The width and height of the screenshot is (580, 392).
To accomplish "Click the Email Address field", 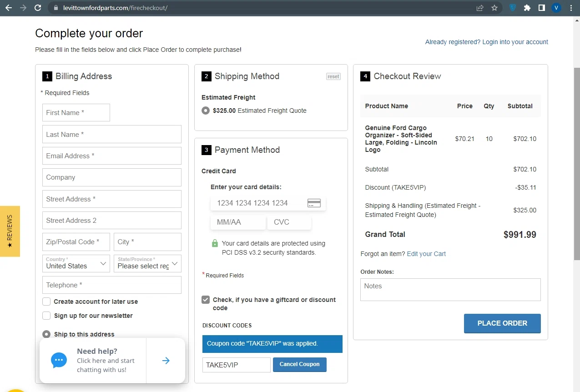I will click(112, 156).
